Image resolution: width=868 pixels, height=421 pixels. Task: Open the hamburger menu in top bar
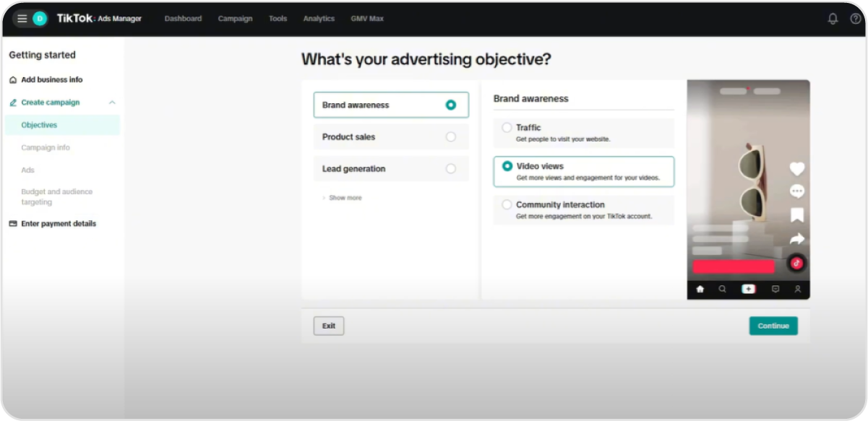[22, 19]
